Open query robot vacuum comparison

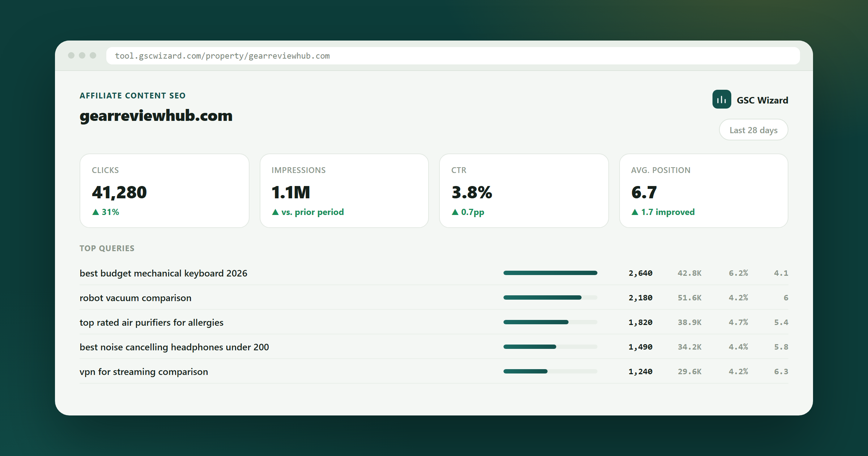(136, 298)
